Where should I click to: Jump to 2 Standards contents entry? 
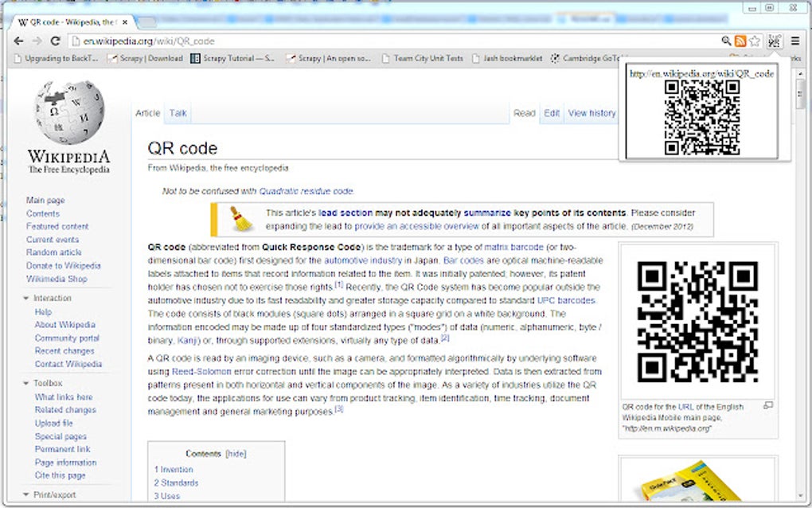(176, 483)
